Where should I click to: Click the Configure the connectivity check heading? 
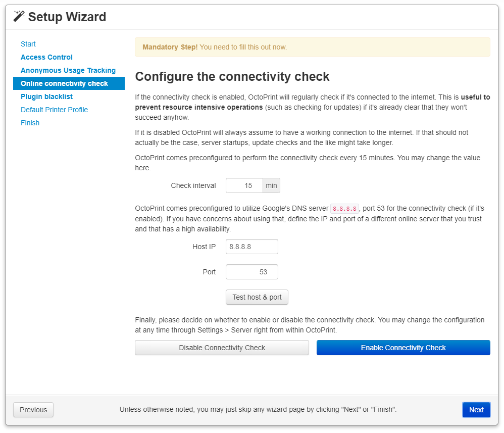click(232, 77)
